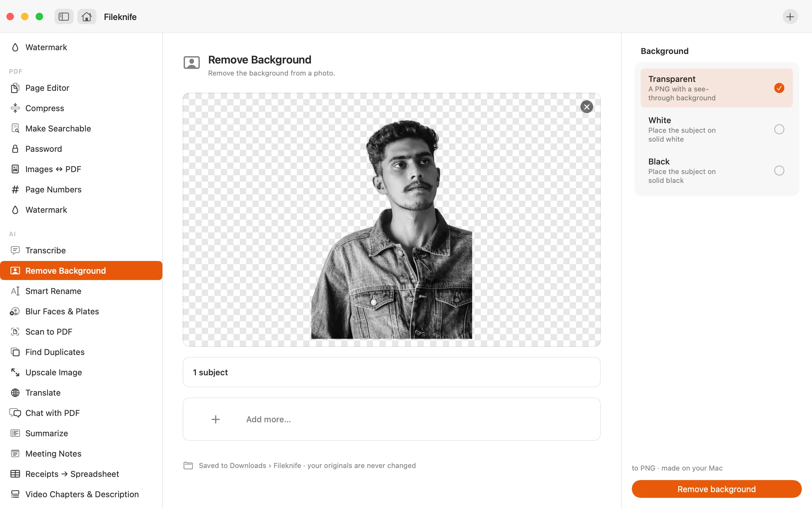
Task: Click the orange Remove background button
Action: pos(717,489)
